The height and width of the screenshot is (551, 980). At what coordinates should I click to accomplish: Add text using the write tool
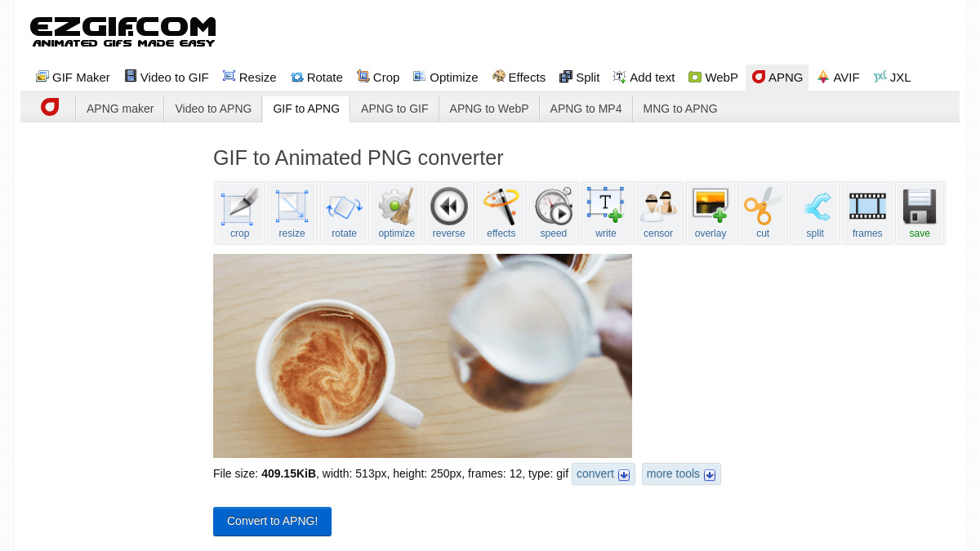pyautogui.click(x=605, y=212)
